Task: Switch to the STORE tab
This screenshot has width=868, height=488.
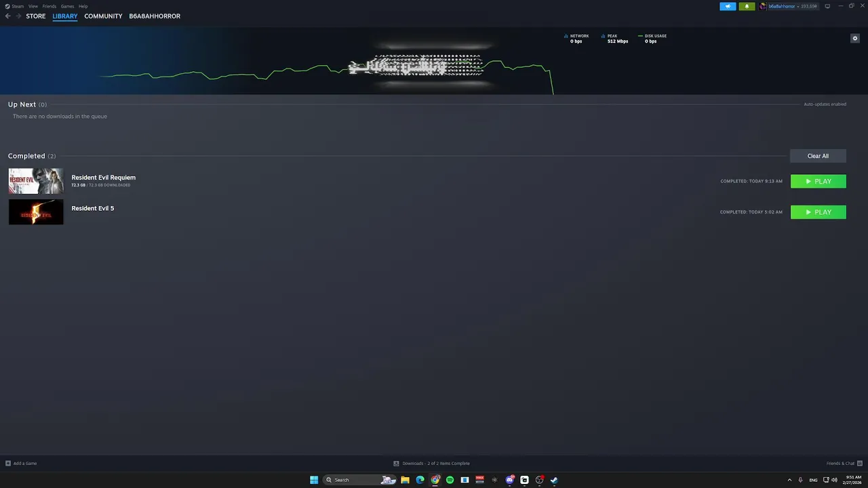Action: click(x=36, y=16)
